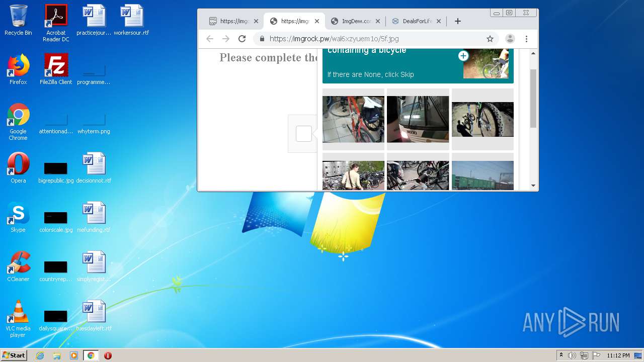Open the Windows Start menu
The image size is (644, 362).
[14, 355]
